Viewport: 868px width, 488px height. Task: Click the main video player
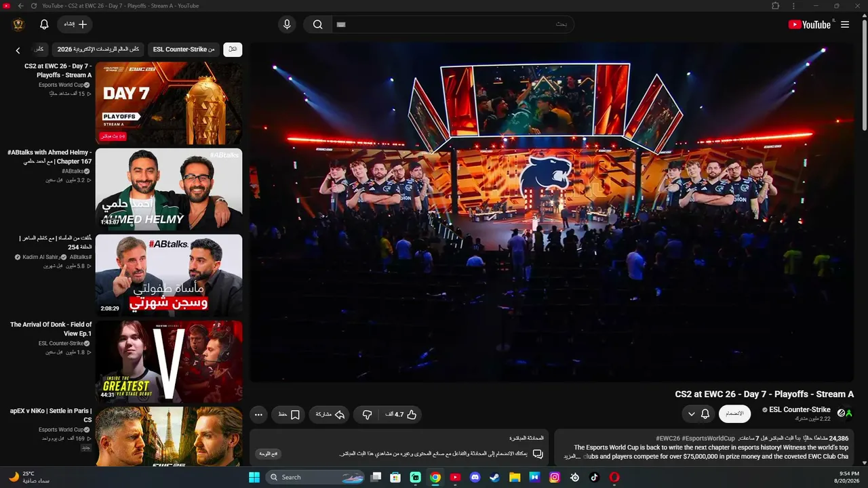552,213
